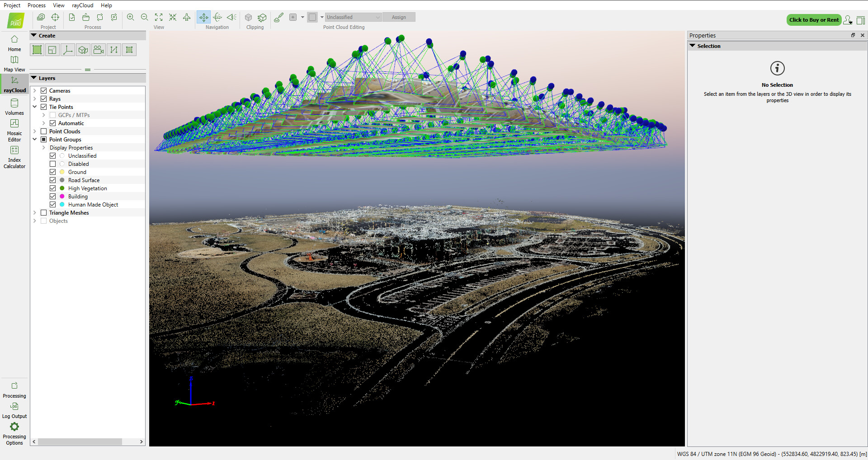Click the Select All points icon

(x=293, y=17)
